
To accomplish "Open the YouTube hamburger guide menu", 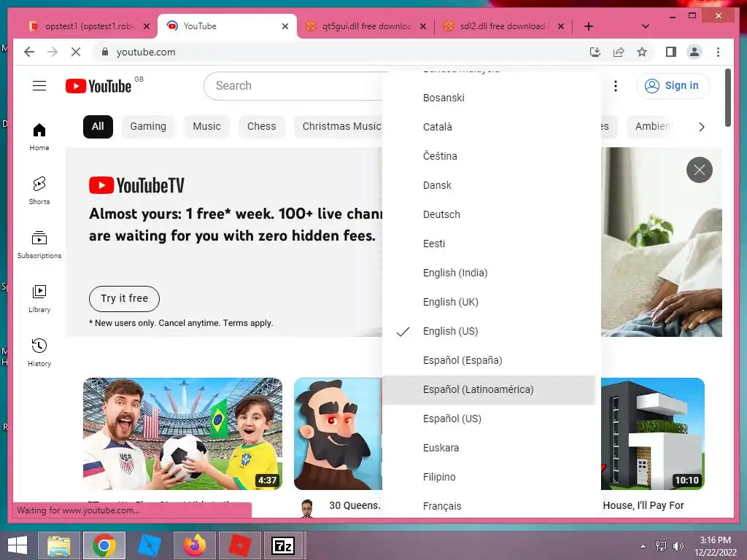I will click(39, 86).
